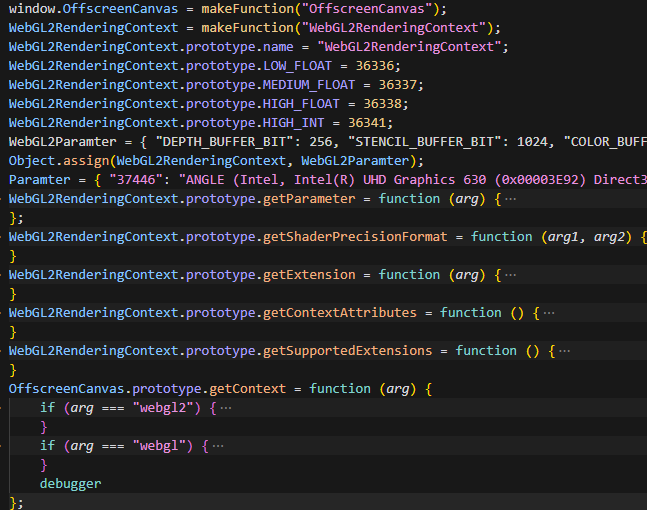Expand the folded getExtension function body
647x510 pixels.
click(510, 275)
